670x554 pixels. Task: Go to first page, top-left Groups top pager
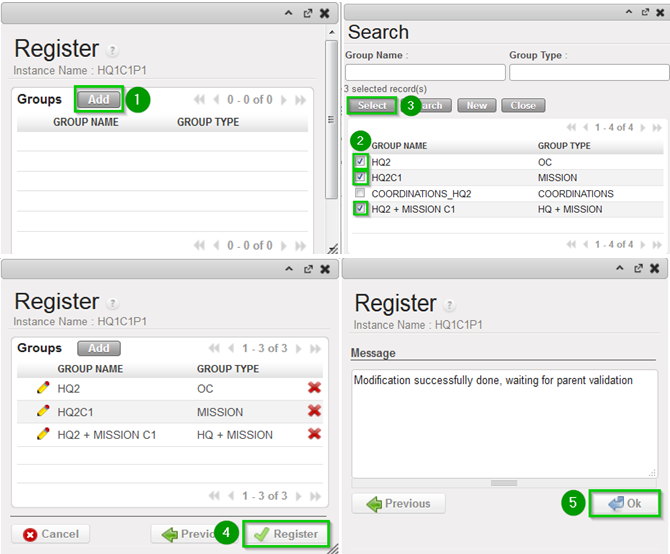click(x=199, y=100)
